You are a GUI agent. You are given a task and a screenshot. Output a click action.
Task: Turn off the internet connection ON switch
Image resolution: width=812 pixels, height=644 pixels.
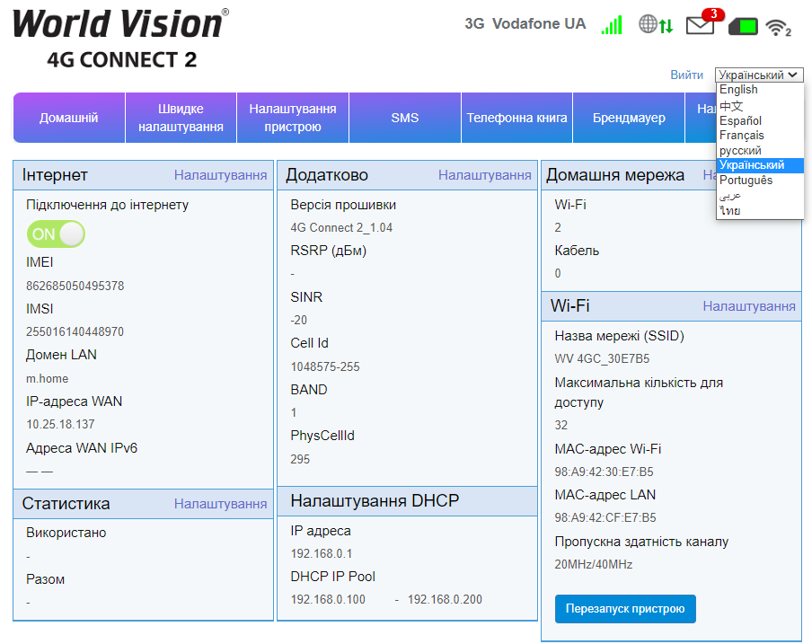tap(56, 234)
